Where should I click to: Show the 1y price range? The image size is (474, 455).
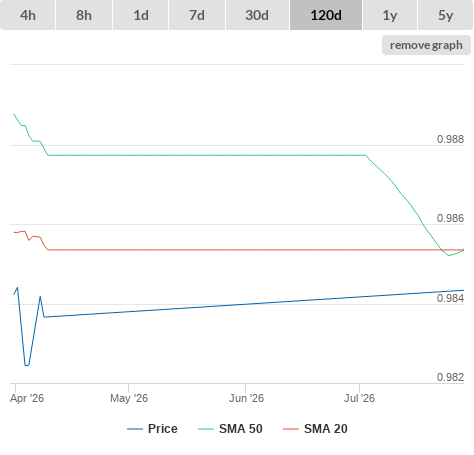click(x=390, y=15)
